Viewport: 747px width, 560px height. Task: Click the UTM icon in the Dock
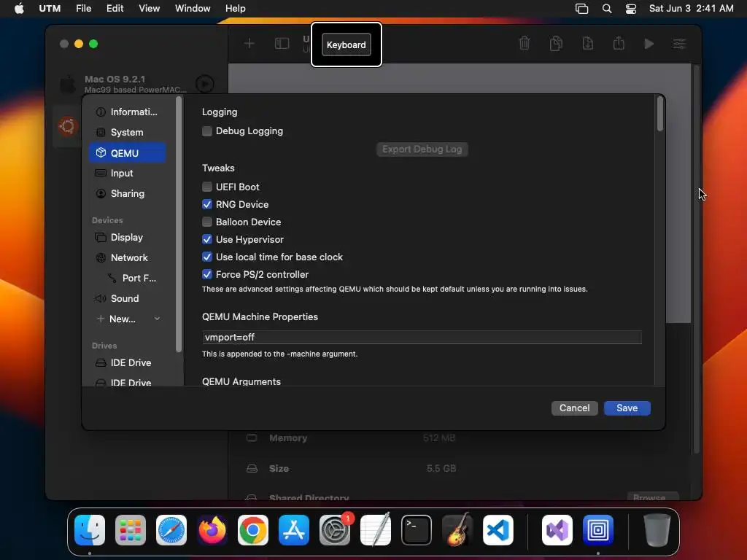click(598, 530)
